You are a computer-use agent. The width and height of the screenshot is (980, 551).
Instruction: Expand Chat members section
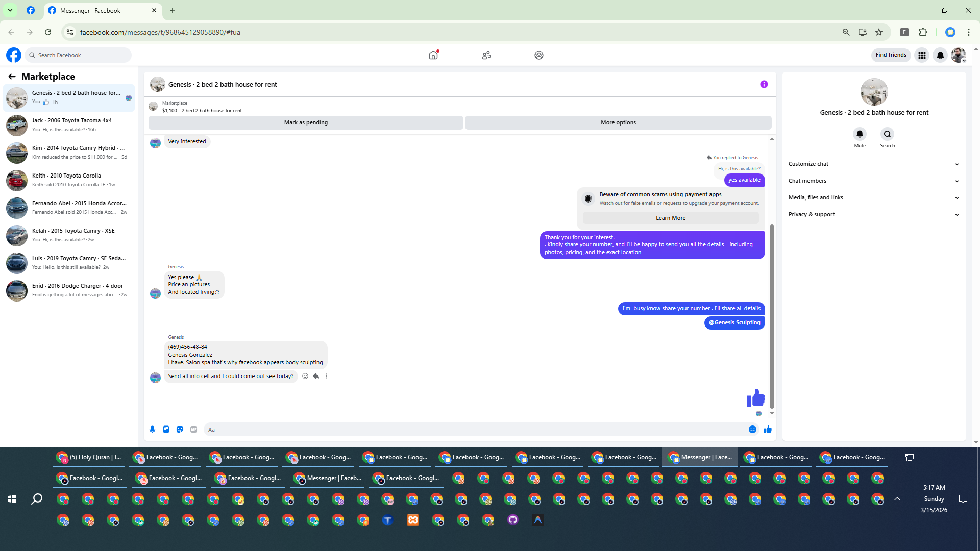[874, 181]
